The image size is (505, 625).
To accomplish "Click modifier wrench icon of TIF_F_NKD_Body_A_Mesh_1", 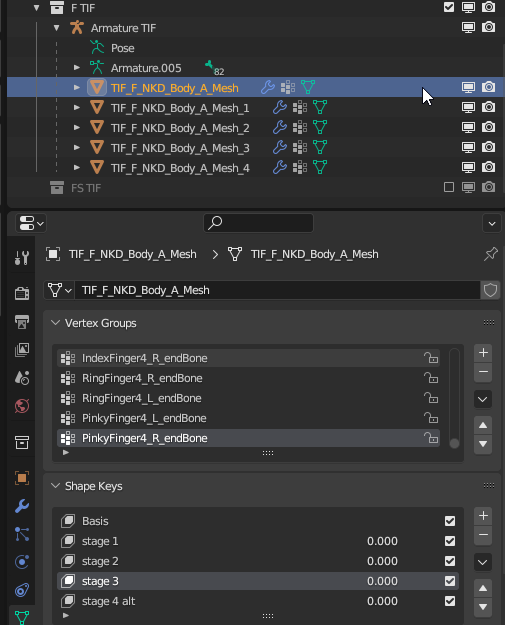I will 280,107.
